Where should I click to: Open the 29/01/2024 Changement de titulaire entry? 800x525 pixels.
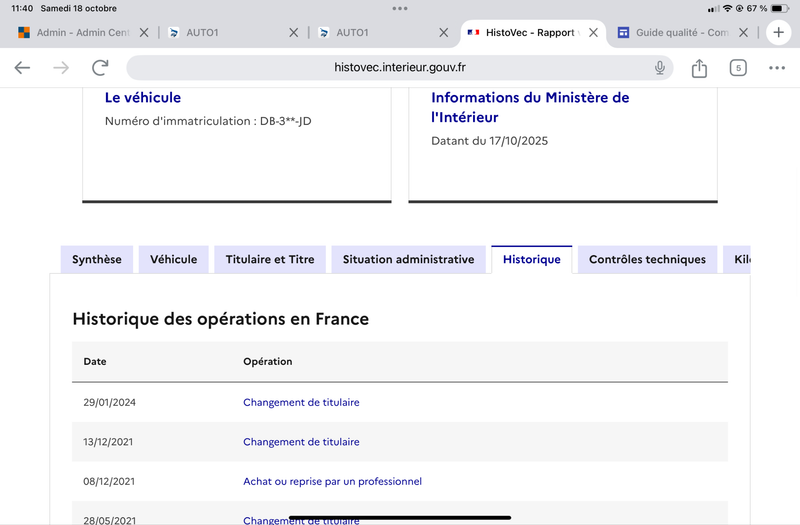click(x=301, y=402)
